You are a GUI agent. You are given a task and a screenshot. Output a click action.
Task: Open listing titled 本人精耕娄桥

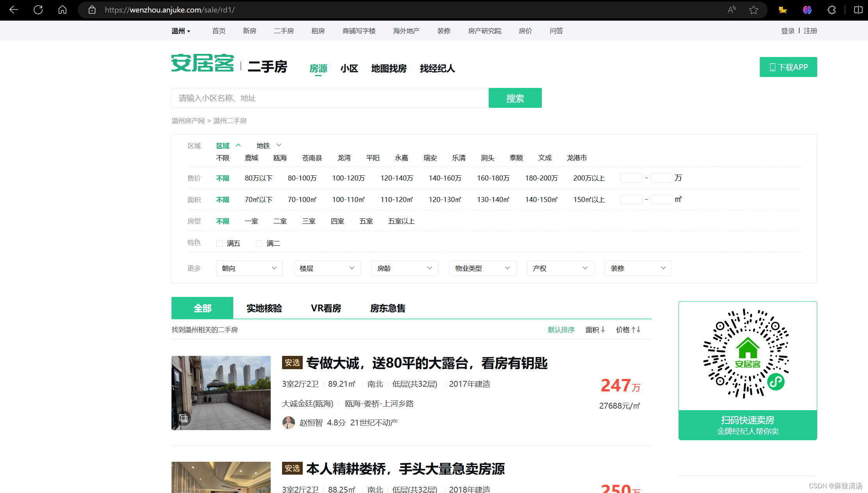click(405, 469)
